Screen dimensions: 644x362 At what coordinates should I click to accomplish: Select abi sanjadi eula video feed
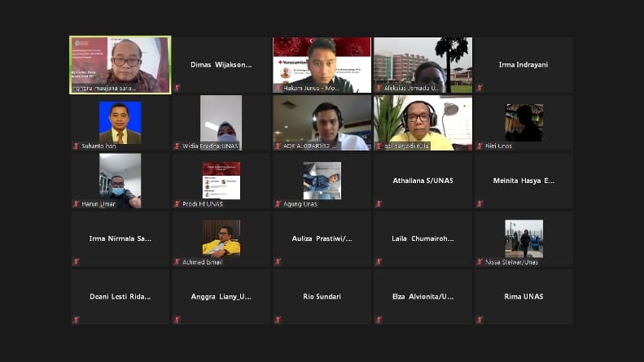[423, 123]
